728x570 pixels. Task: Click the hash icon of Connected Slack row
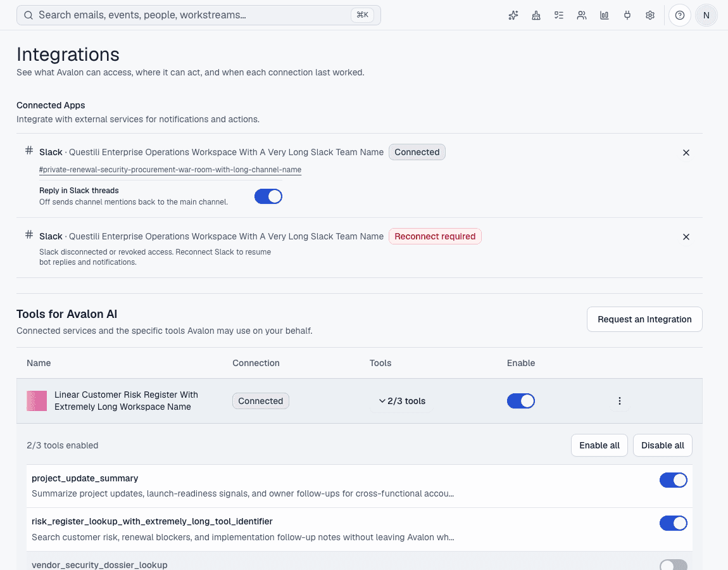(x=28, y=150)
